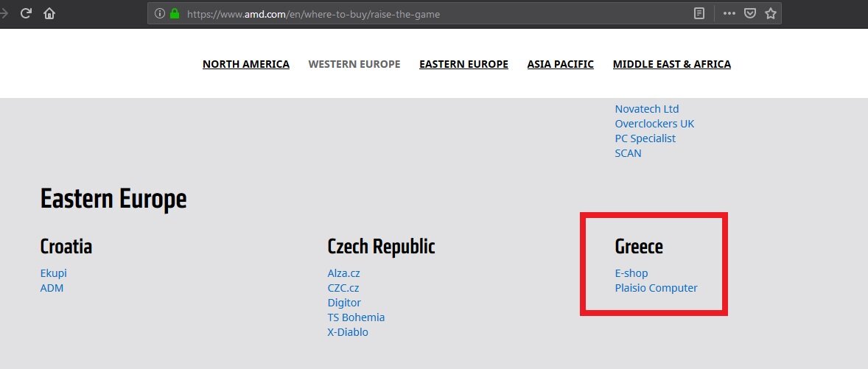Visit the Alza.cz retailer link
This screenshot has height=369, width=868.
point(344,273)
